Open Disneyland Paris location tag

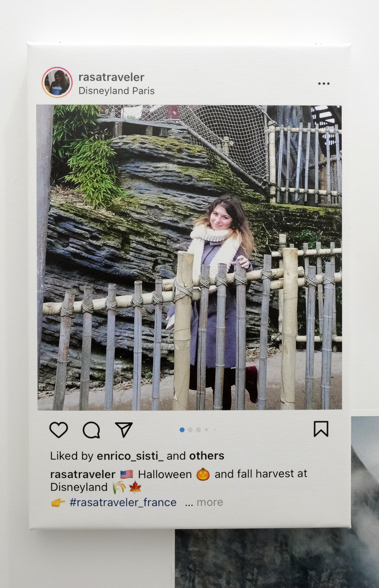pyautogui.click(x=116, y=91)
